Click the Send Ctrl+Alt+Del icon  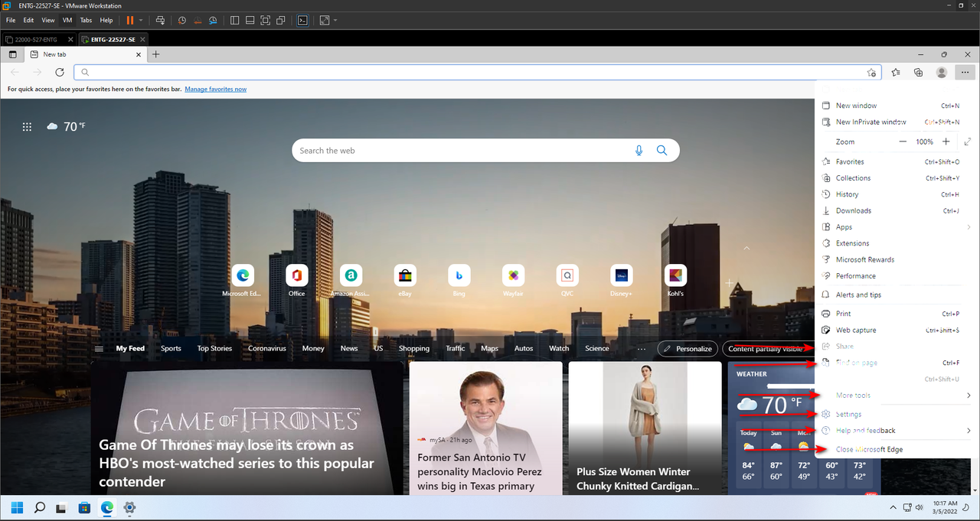(160, 20)
